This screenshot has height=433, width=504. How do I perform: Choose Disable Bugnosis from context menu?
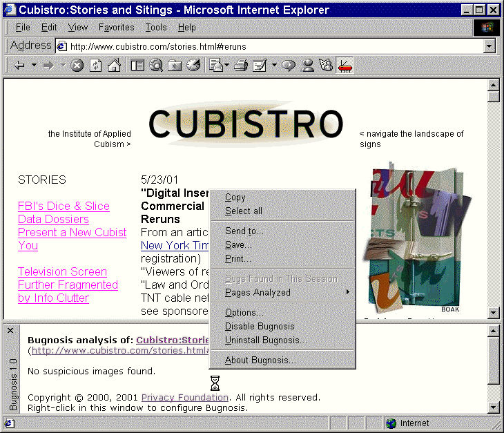(x=260, y=326)
